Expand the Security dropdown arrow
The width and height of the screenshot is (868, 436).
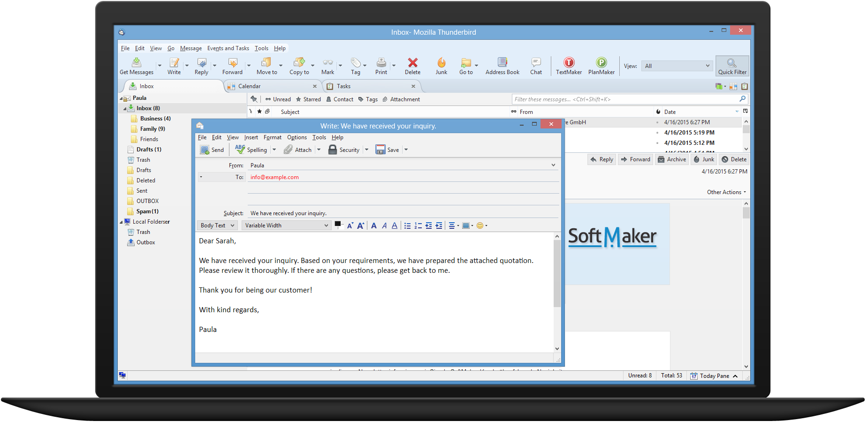click(366, 150)
